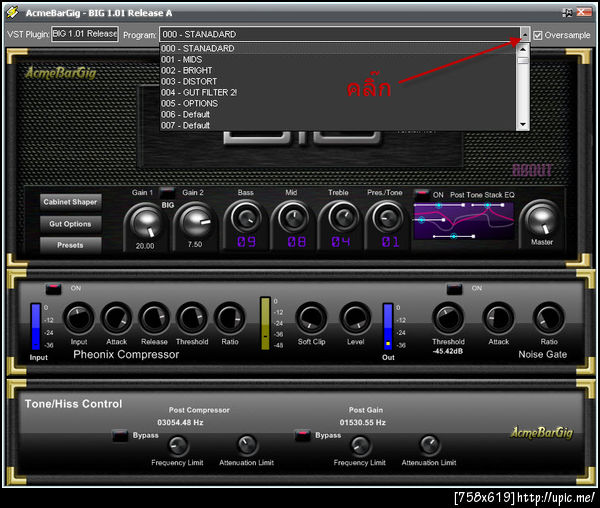Pick the 007 - Default program
This screenshot has height=508, width=600.
tap(338, 125)
